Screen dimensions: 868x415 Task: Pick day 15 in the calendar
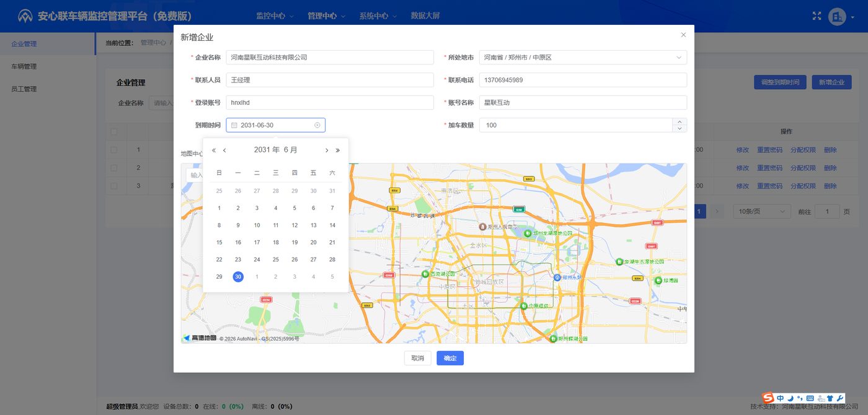(219, 242)
